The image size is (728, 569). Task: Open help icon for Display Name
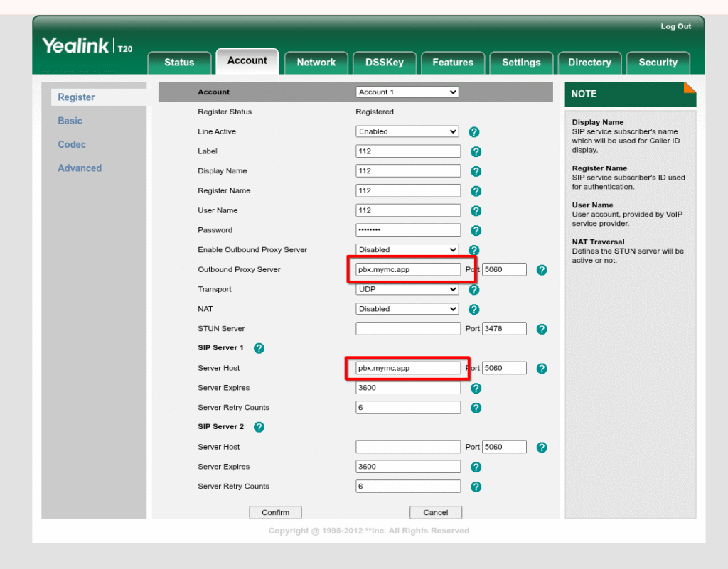[476, 171]
